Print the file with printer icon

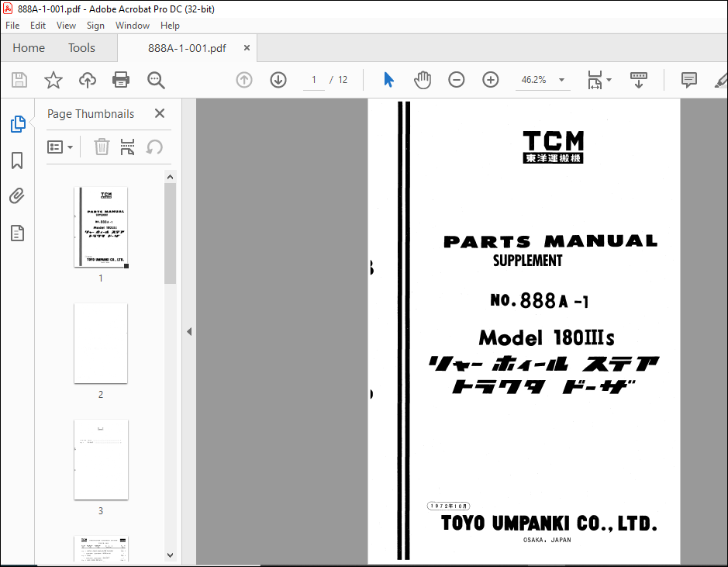[x=121, y=80]
